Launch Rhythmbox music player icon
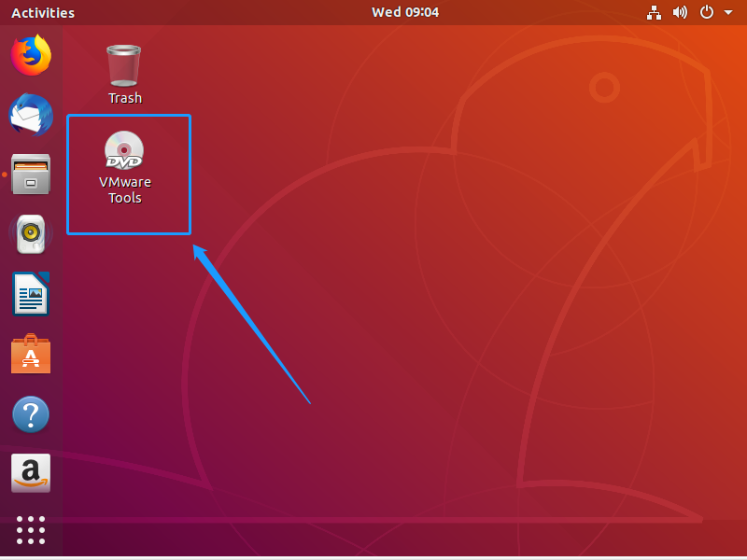Viewport: 747px width, 560px height. [31, 234]
